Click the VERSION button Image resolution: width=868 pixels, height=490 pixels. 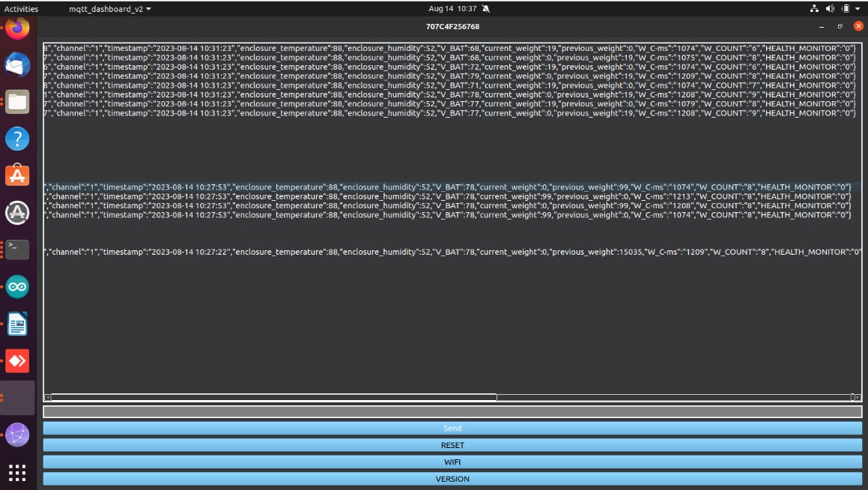452,479
